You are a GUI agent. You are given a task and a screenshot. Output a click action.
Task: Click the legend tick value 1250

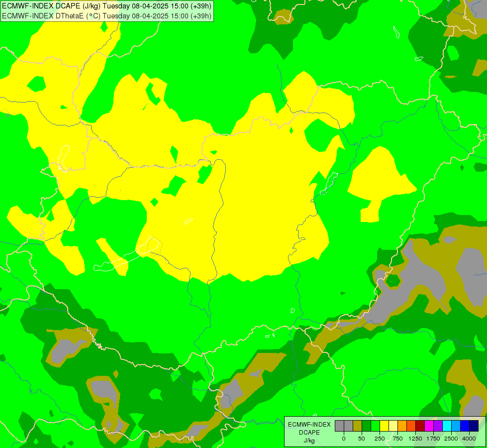pyautogui.click(x=415, y=439)
